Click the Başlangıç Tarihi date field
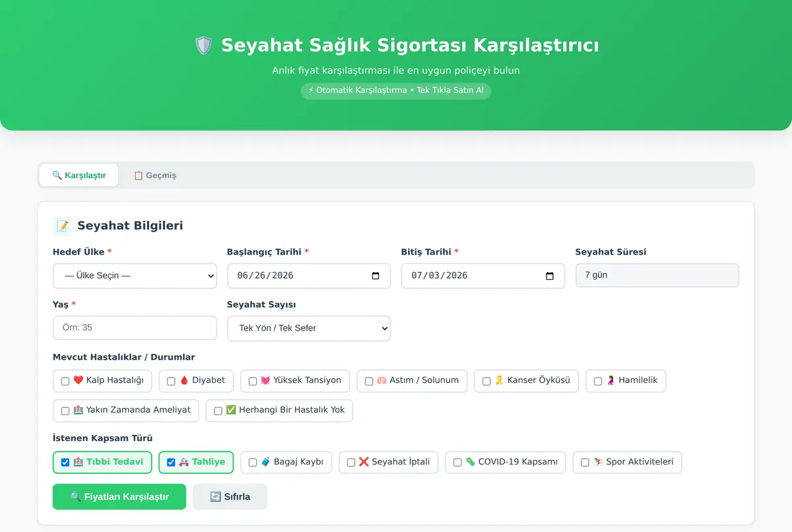Image resolution: width=792 pixels, height=532 pixels. coord(309,276)
